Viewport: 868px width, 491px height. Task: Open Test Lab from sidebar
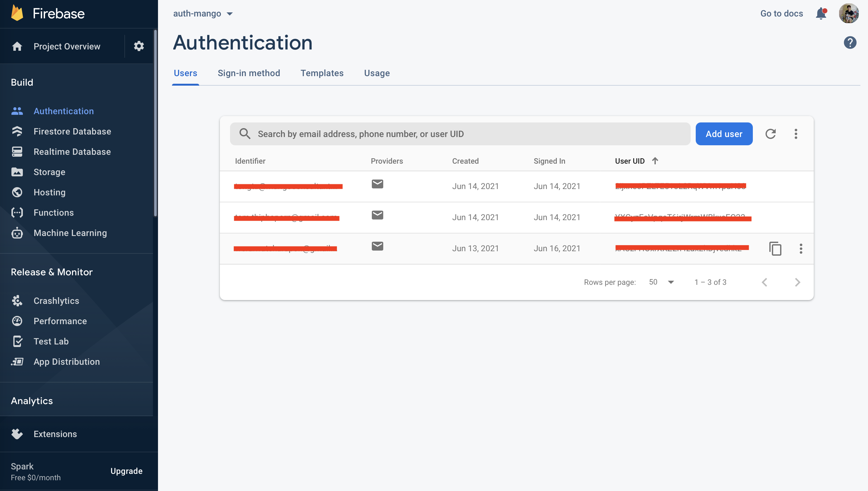click(51, 341)
